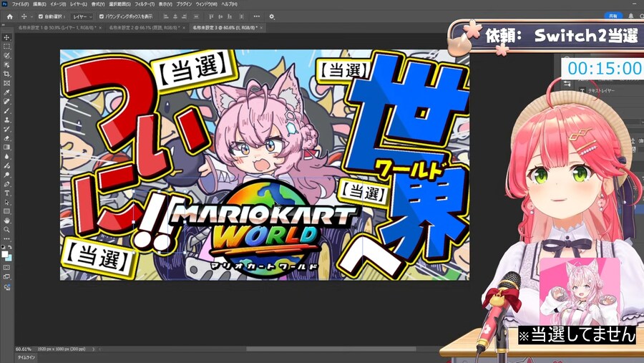Open the 表示 menu
The width and height of the screenshot is (644, 363).
tap(165, 4)
